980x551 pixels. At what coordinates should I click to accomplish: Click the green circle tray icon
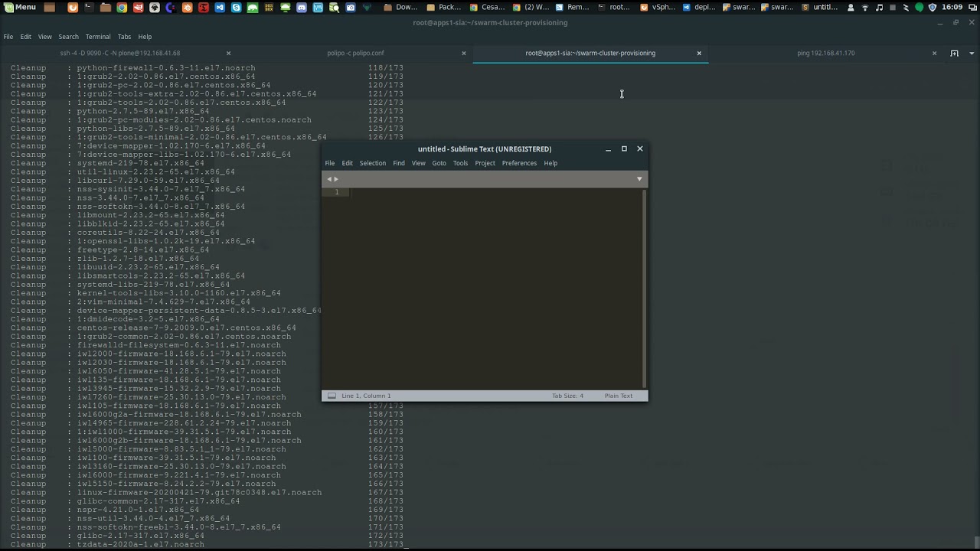tap(920, 7)
